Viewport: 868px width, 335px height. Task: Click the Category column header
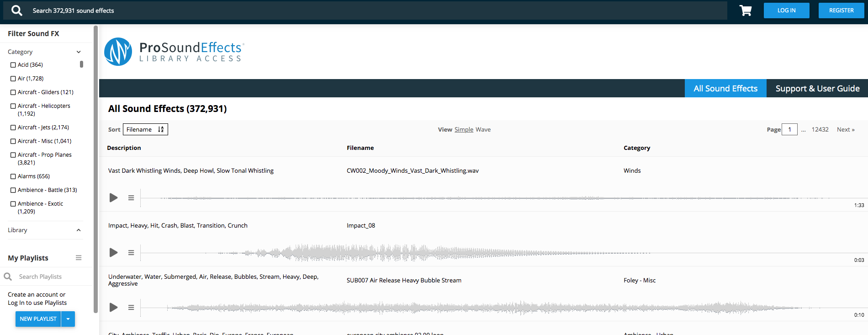637,148
